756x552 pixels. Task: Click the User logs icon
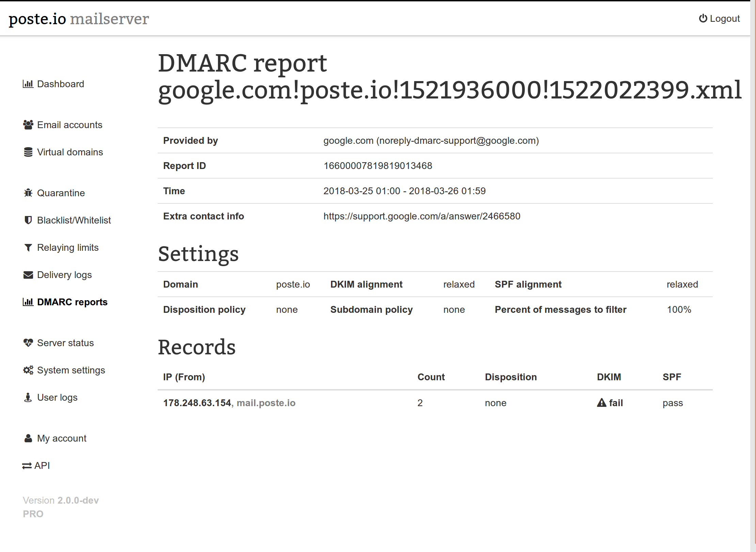28,397
